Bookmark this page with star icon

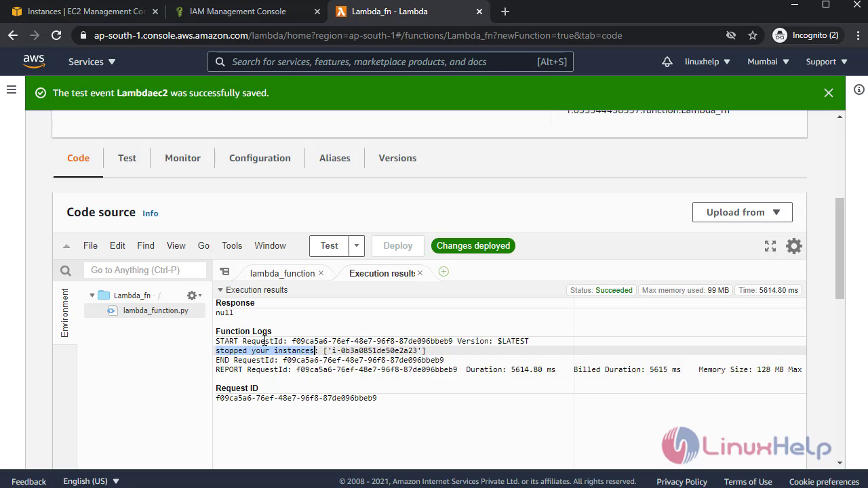752,35
